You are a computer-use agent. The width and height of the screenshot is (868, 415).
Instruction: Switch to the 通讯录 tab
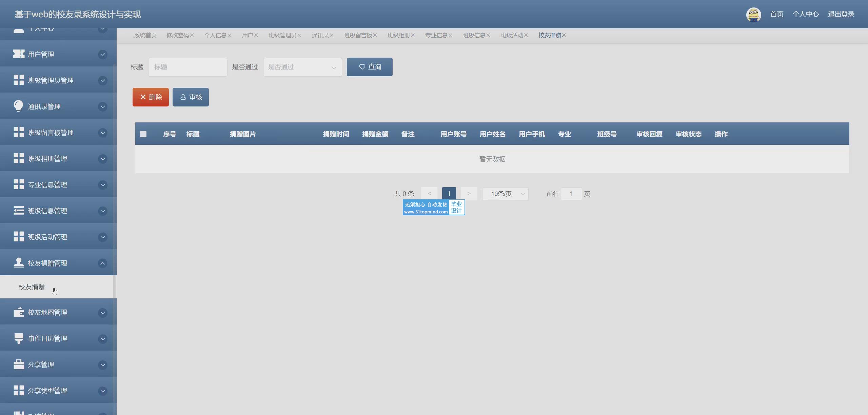point(320,35)
